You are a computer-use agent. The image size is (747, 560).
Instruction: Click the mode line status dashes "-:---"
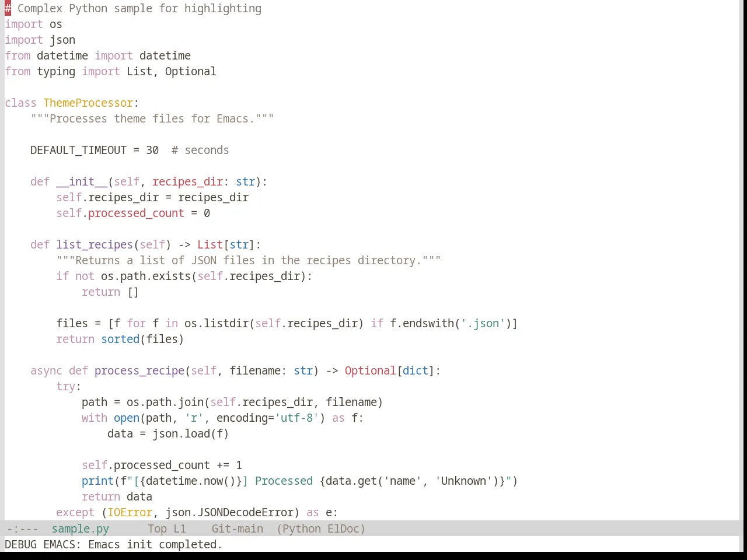tap(22, 528)
